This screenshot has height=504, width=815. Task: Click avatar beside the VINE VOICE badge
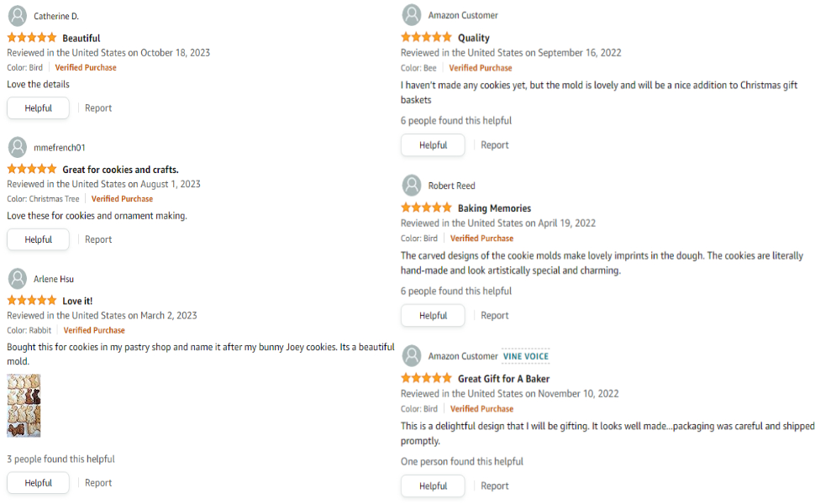[412, 356]
